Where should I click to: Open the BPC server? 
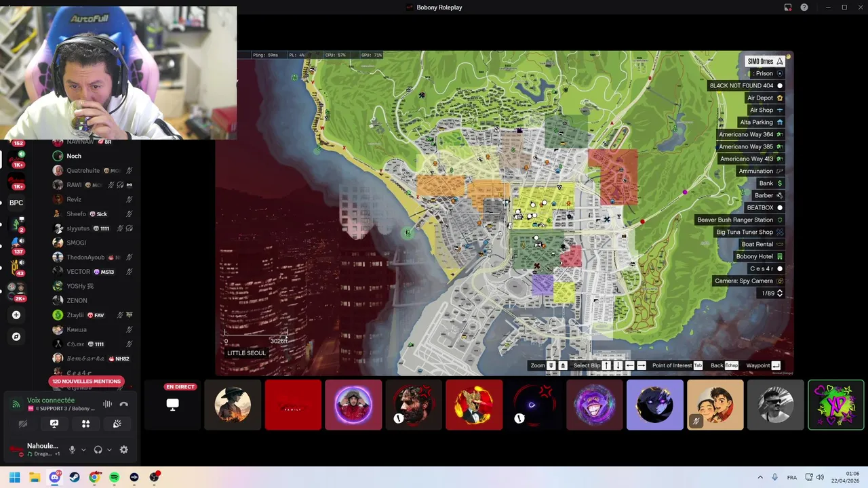[x=16, y=203]
